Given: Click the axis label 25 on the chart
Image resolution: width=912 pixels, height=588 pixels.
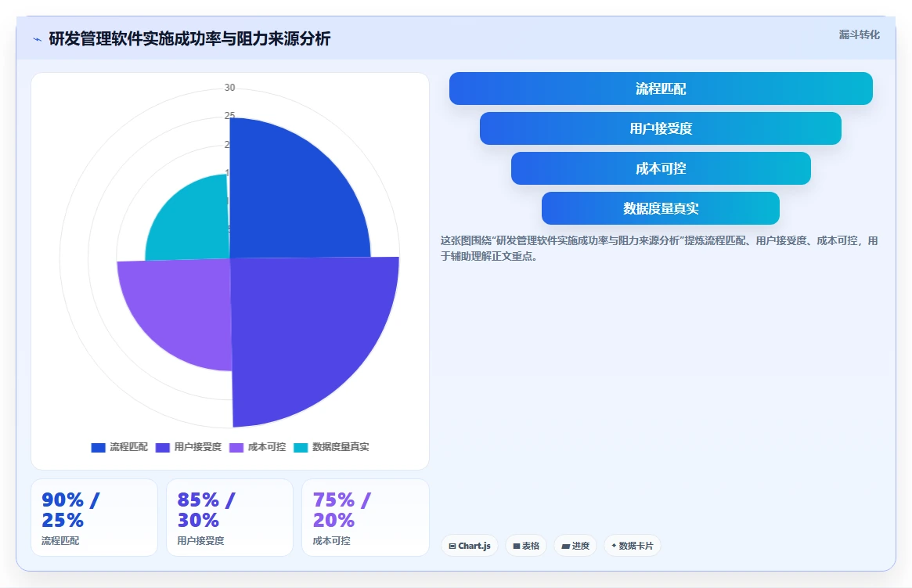Looking at the screenshot, I should click(x=229, y=115).
